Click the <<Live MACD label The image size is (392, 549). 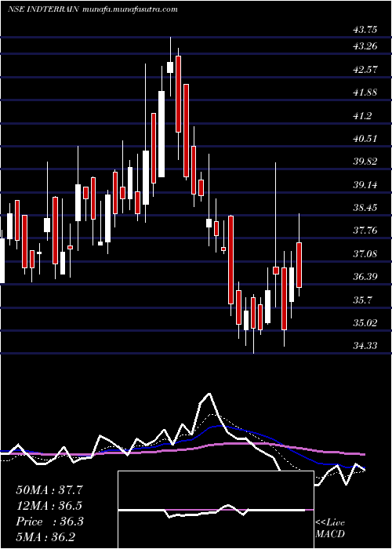pyautogui.click(x=330, y=529)
